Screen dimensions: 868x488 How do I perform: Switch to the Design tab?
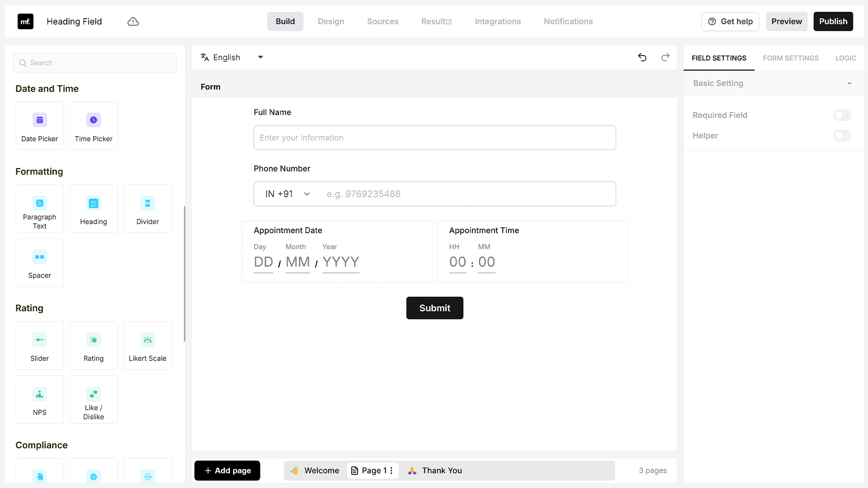(x=331, y=21)
